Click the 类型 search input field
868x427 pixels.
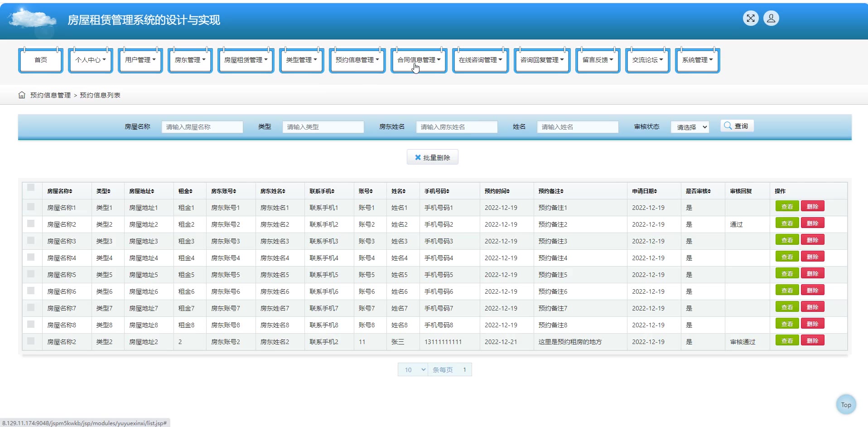[x=323, y=127]
